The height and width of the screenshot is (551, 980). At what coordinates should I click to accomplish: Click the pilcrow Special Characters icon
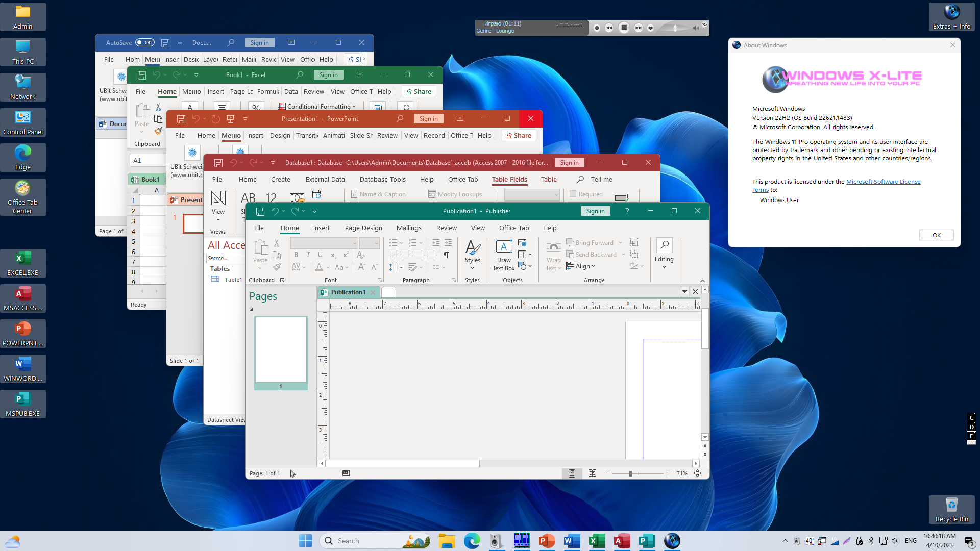[446, 255]
